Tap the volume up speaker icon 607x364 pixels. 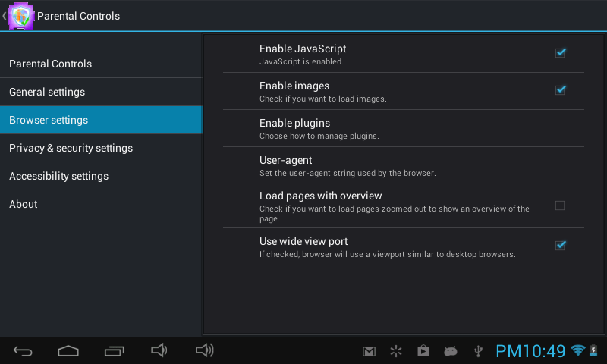(205, 350)
